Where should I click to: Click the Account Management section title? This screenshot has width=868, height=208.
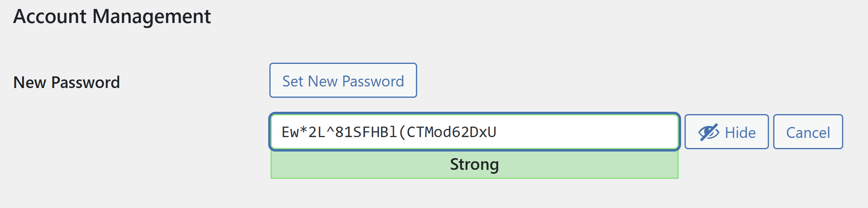tap(112, 17)
